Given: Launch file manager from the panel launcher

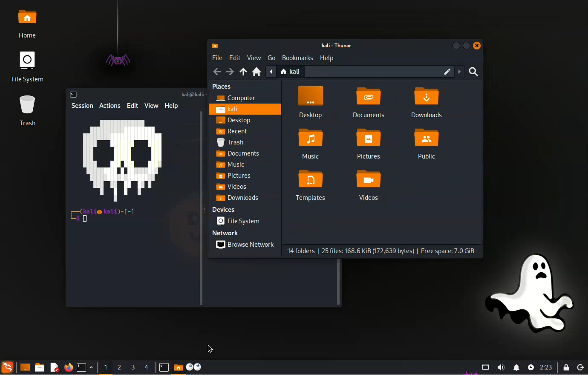Looking at the screenshot, I should pos(40,367).
